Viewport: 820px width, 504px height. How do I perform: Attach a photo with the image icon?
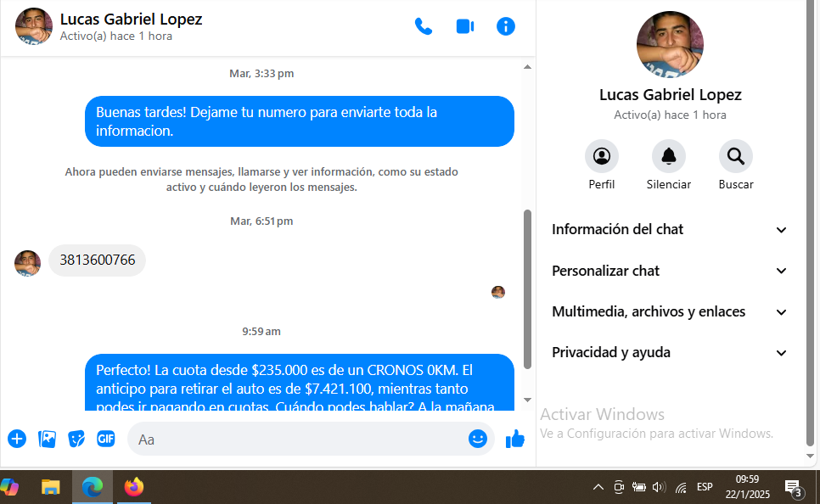point(47,439)
